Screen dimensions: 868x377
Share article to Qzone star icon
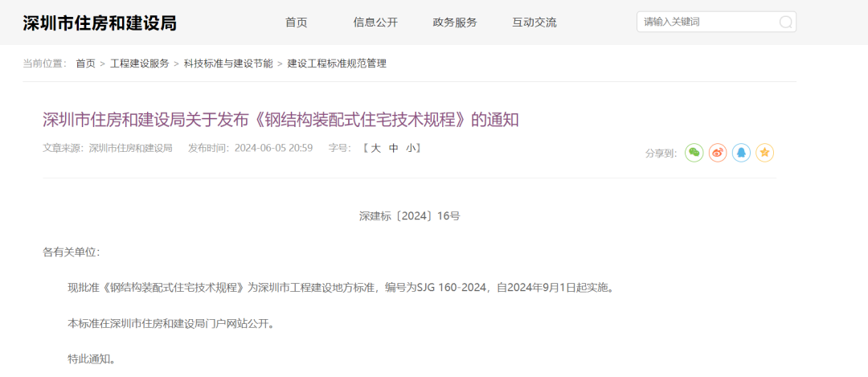coord(764,153)
